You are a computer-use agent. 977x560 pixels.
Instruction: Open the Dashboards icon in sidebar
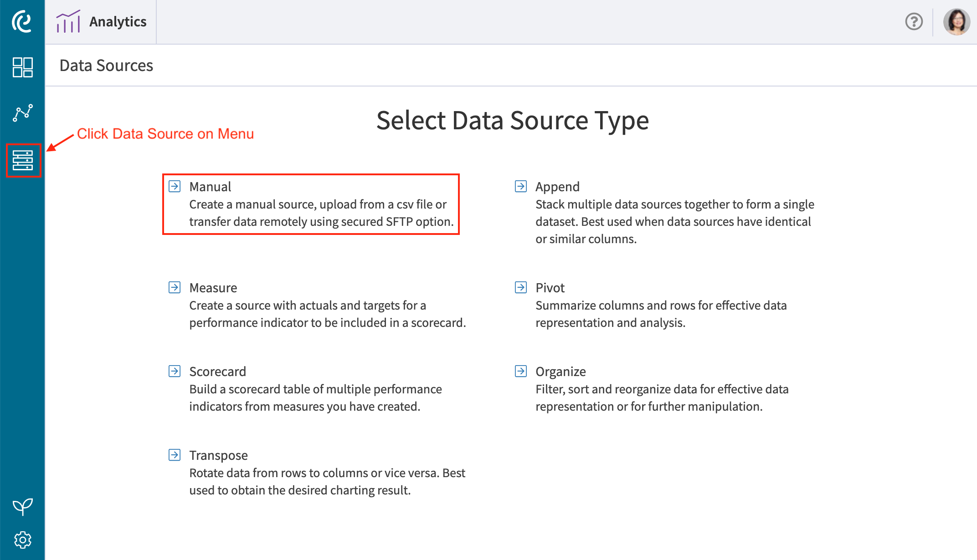point(22,67)
